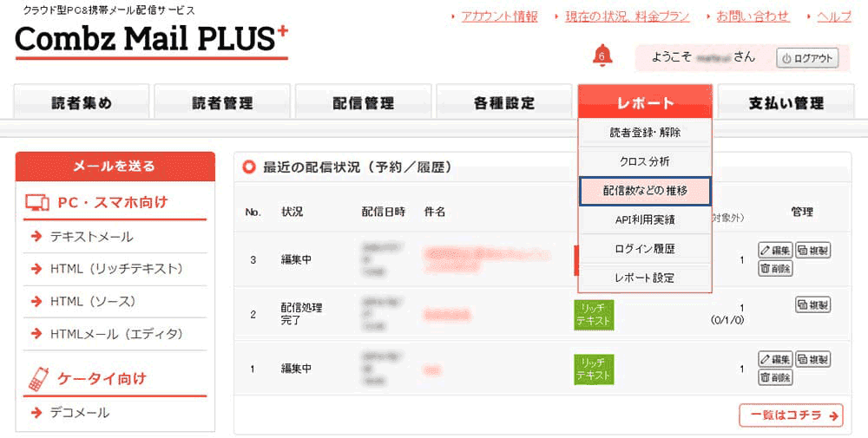Open HTML(リッチテキスト) in the sidebar
The image size is (868, 438).
(115, 269)
